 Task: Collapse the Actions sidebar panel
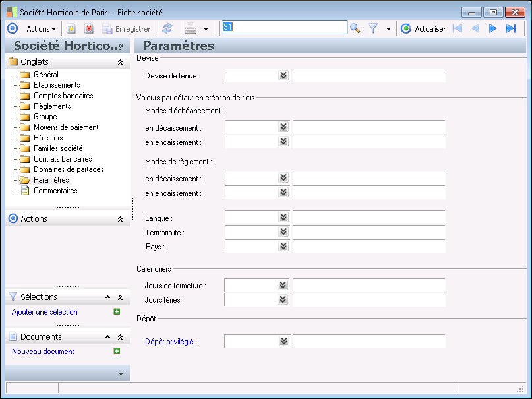tap(120, 219)
